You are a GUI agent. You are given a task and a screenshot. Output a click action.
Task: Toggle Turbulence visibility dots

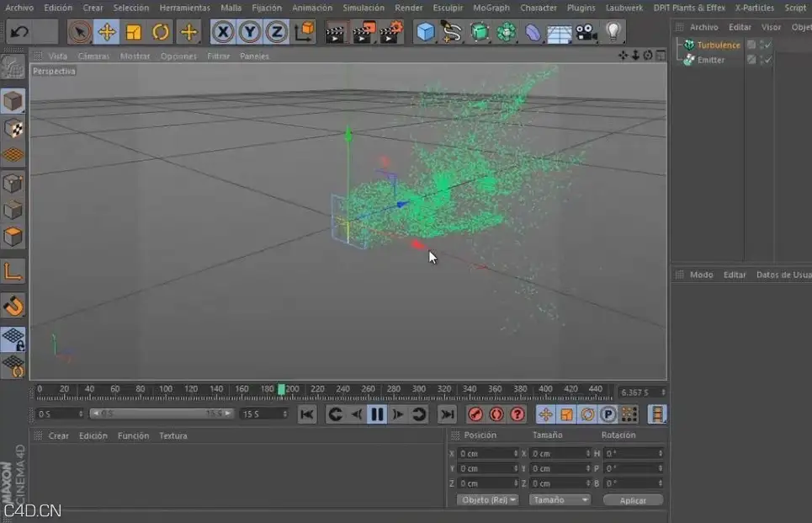coord(762,45)
